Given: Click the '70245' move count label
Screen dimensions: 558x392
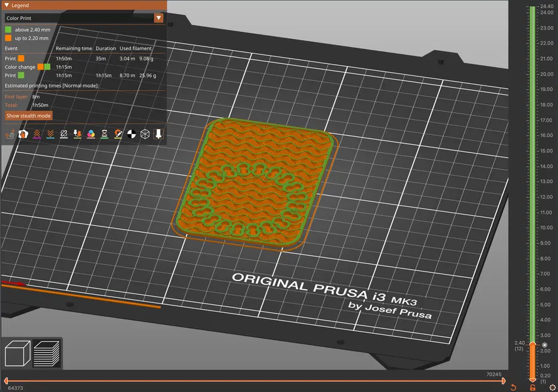Looking at the screenshot, I should [x=494, y=374].
